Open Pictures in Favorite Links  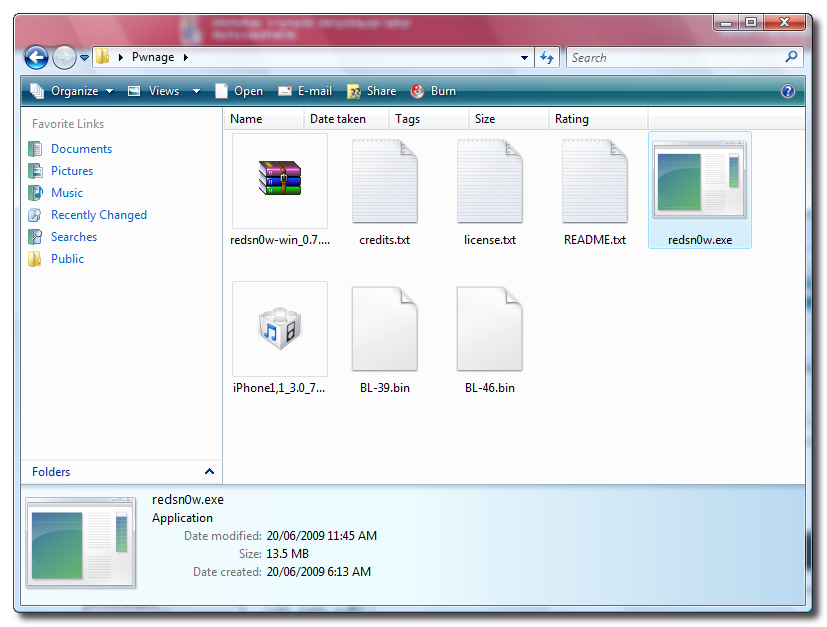pyautogui.click(x=72, y=171)
